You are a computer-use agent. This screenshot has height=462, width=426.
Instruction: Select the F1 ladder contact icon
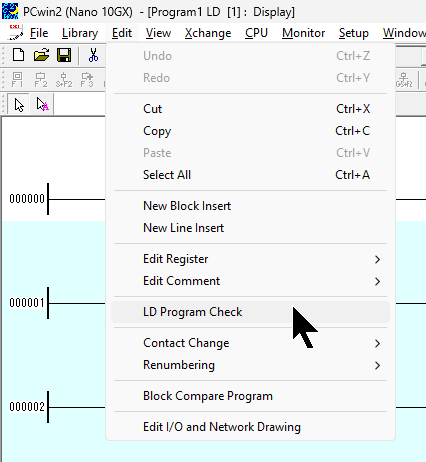tap(17, 80)
